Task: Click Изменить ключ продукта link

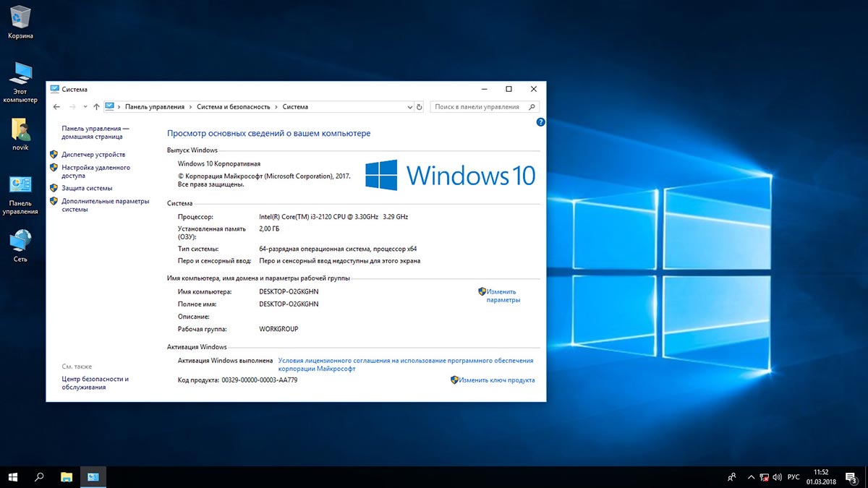Action: click(497, 380)
